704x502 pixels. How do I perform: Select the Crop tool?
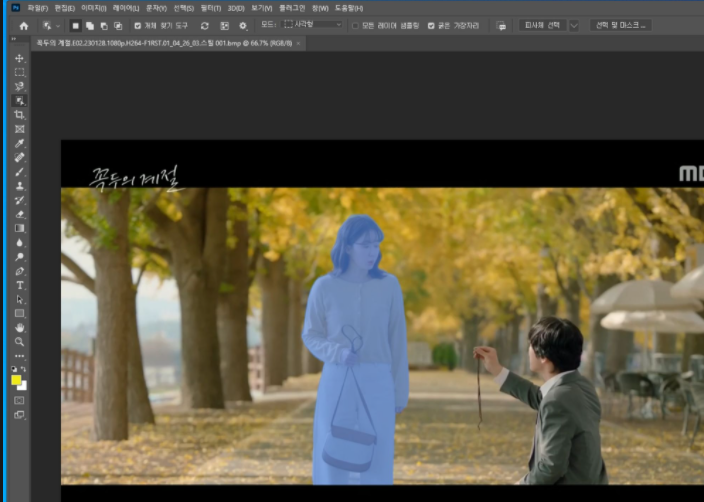tap(19, 115)
